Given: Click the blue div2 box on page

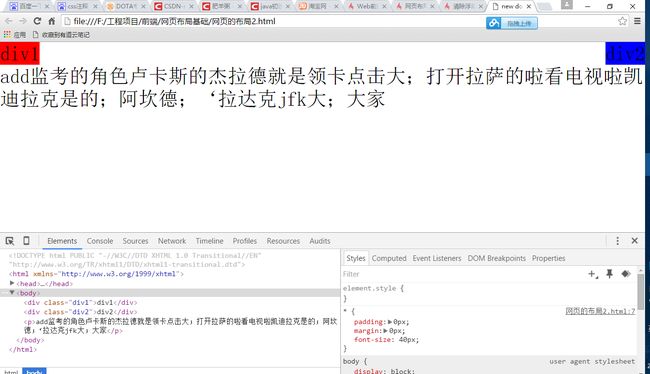Looking at the screenshot, I should [625, 53].
